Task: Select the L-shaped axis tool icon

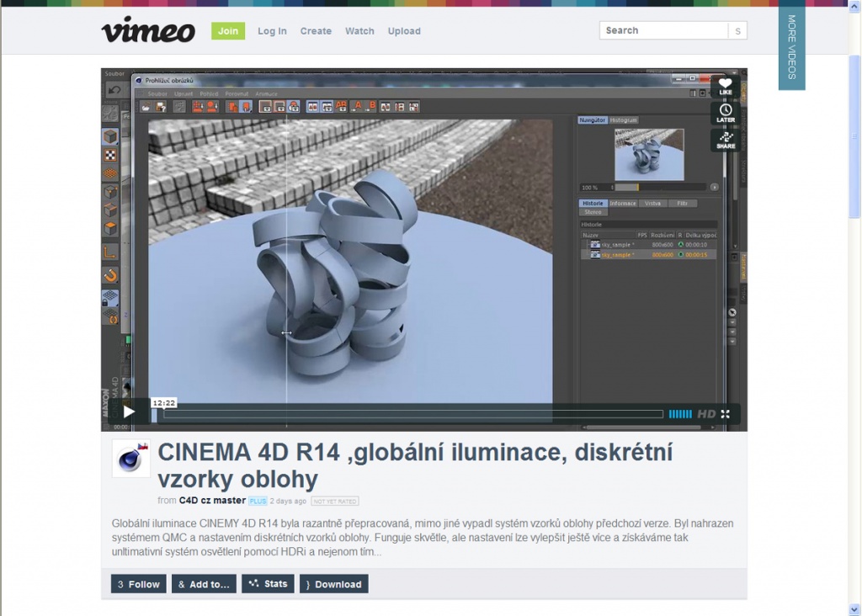Action: tap(110, 252)
